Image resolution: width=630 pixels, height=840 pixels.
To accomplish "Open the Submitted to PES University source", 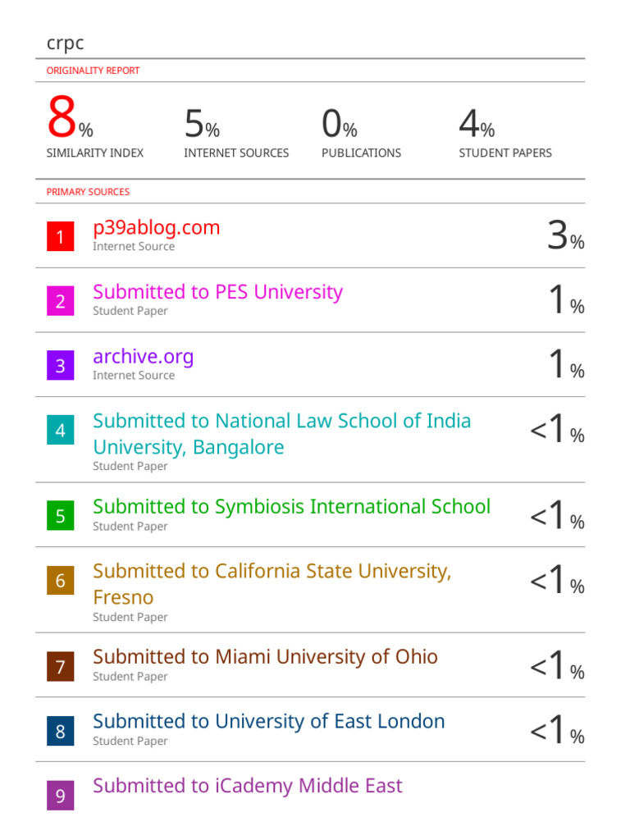I will tap(217, 292).
